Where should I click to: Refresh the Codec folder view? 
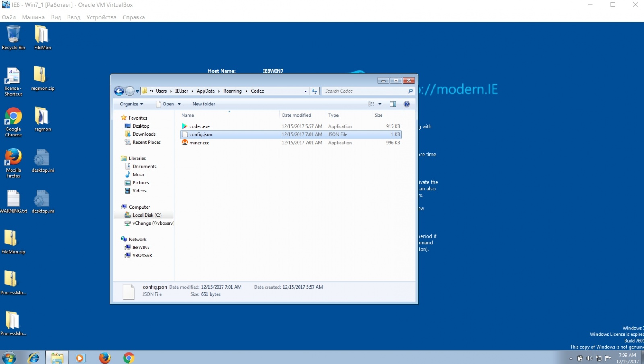[314, 91]
